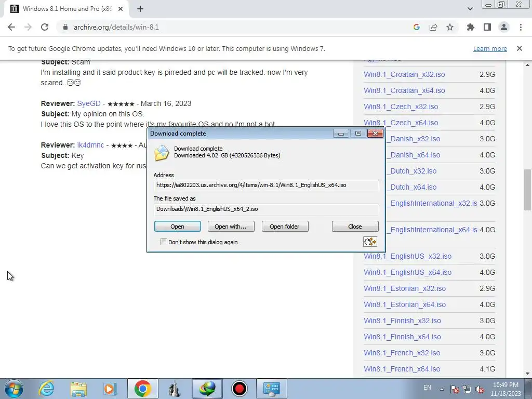Open the Extensions puzzle icon
Image resolution: width=532 pixels, height=399 pixels.
(x=471, y=27)
